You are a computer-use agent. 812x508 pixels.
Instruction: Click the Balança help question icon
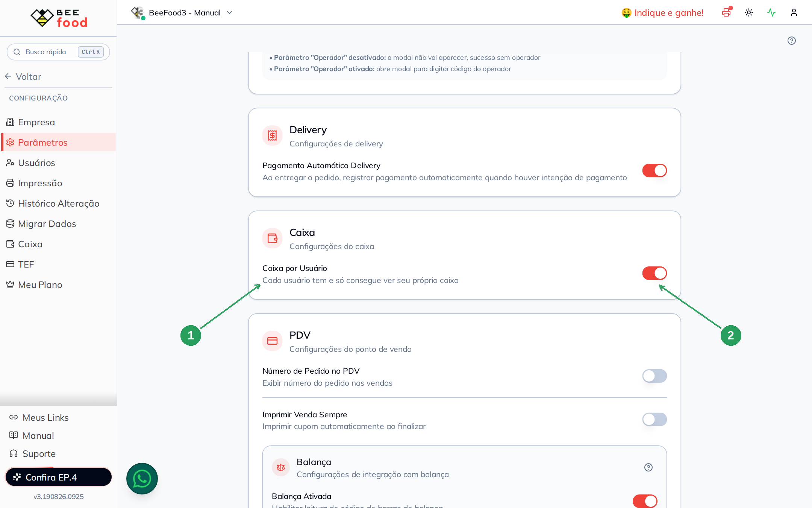648,467
